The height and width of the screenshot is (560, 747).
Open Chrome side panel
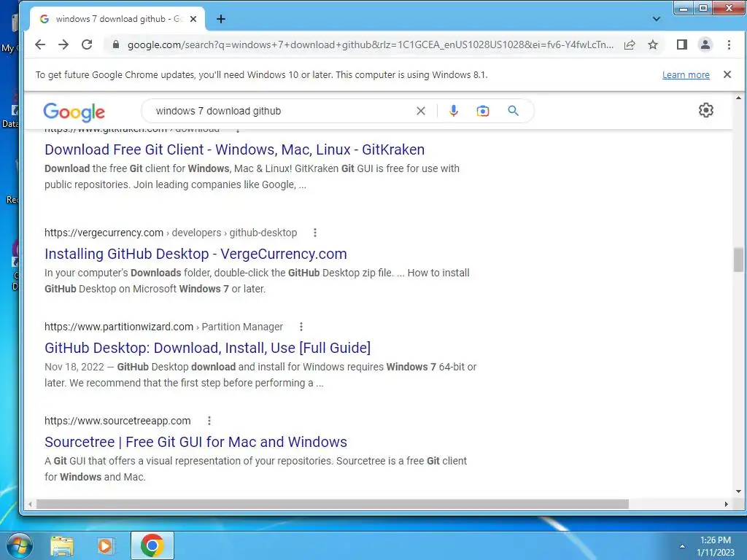tap(682, 44)
